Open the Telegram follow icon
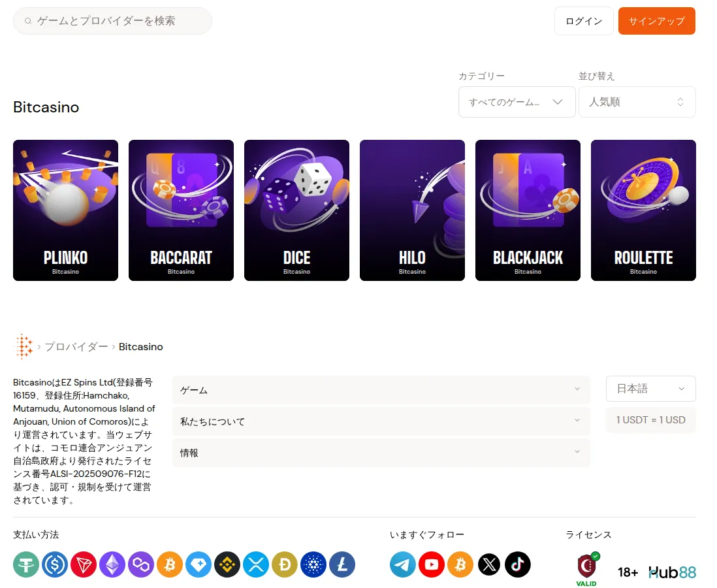717x588 pixels. click(x=403, y=564)
